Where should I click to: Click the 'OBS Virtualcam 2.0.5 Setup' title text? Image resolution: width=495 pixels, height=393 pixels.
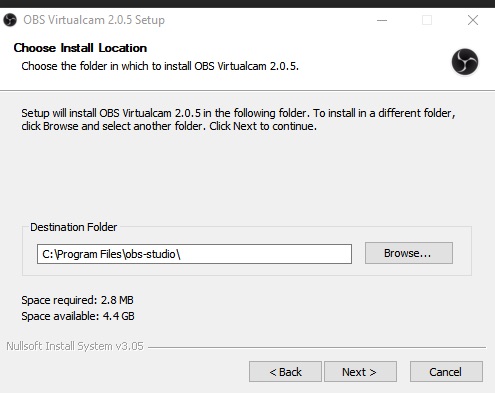click(x=94, y=20)
